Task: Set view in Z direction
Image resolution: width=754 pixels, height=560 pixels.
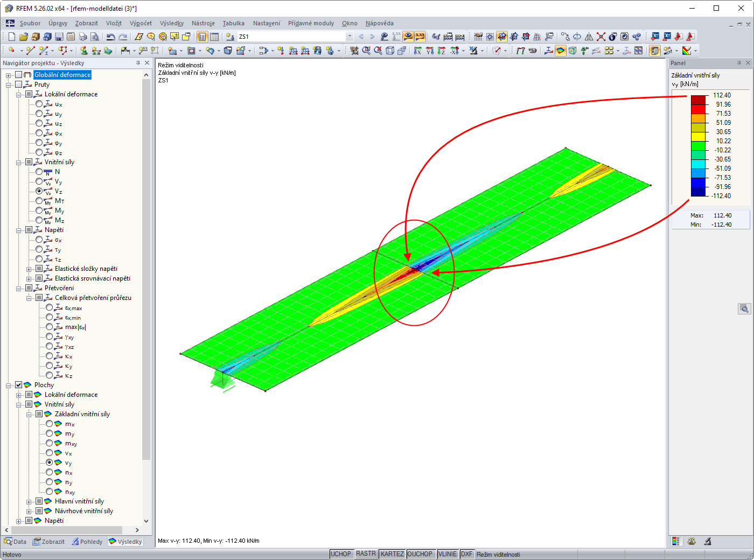Action: 441,51
